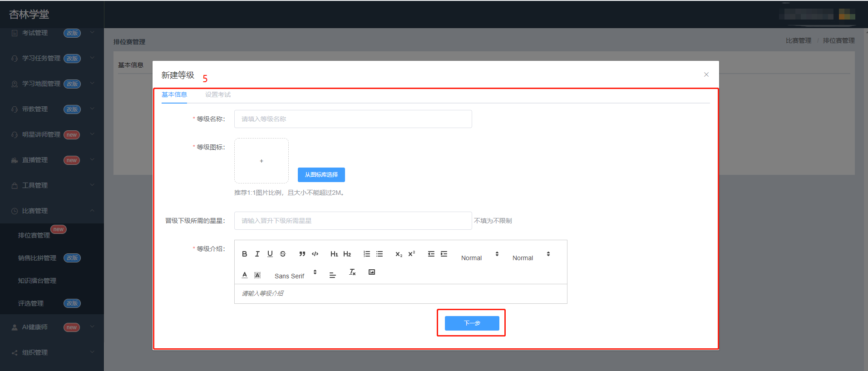Create a numbered list
868x371 pixels.
[367, 254]
